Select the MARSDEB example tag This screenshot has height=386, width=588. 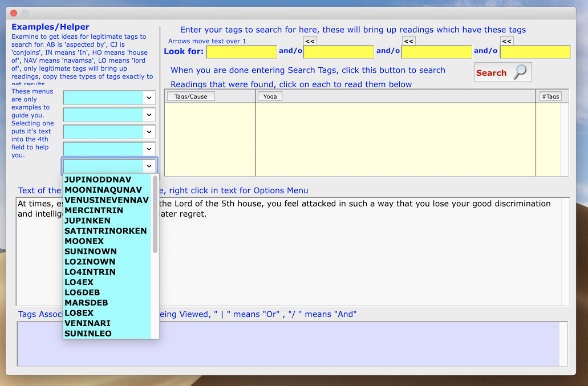point(86,303)
